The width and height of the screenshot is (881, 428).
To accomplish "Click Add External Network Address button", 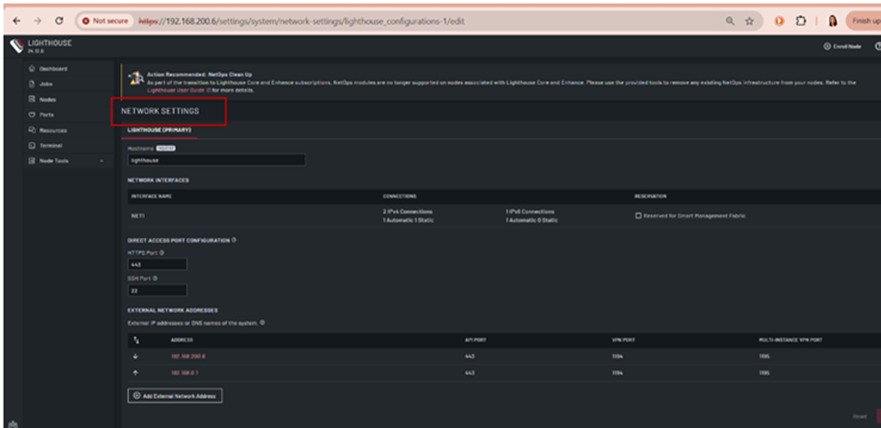I will click(x=175, y=396).
